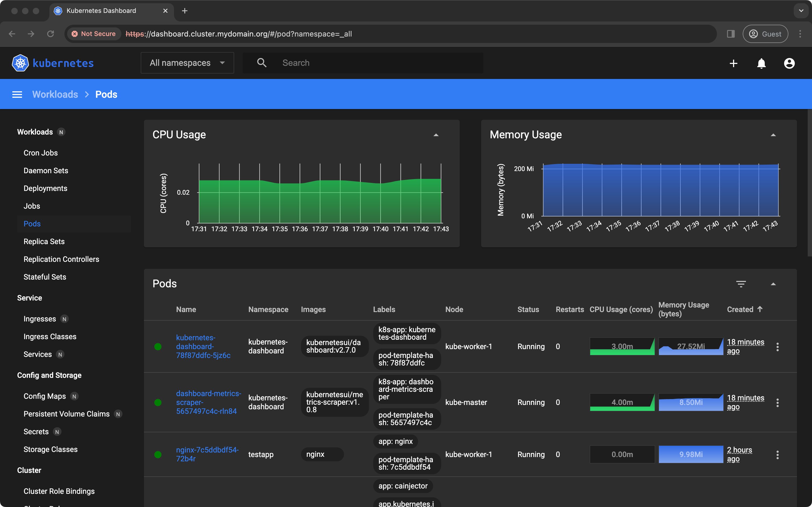Open nginx-7c5ddbdf54-72b4r pod details
The height and width of the screenshot is (507, 812).
click(207, 454)
